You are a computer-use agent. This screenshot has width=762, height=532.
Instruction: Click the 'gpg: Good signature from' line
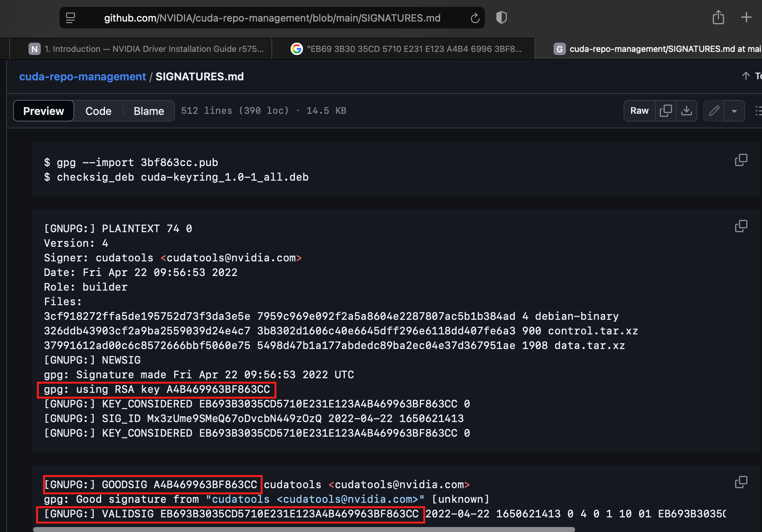click(x=266, y=499)
